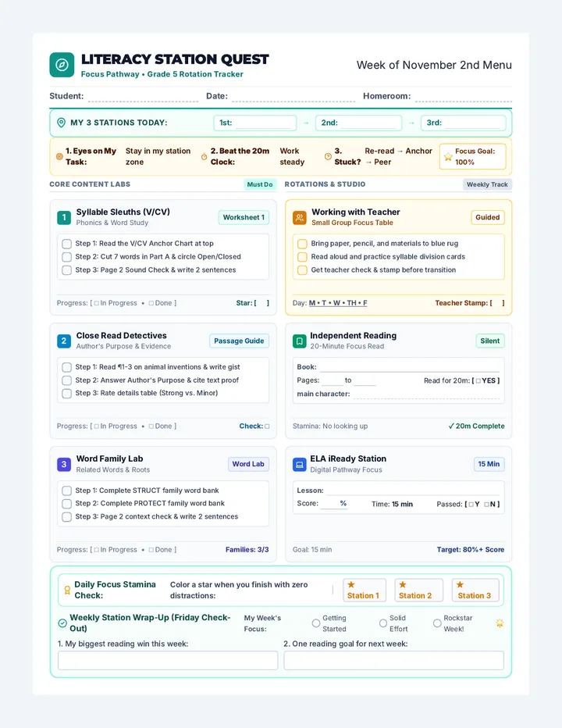Tick Get teacher check & stamp checkbox

point(302,270)
